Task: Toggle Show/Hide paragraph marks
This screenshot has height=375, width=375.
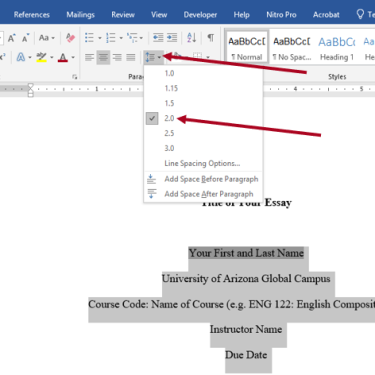Action: [211, 38]
